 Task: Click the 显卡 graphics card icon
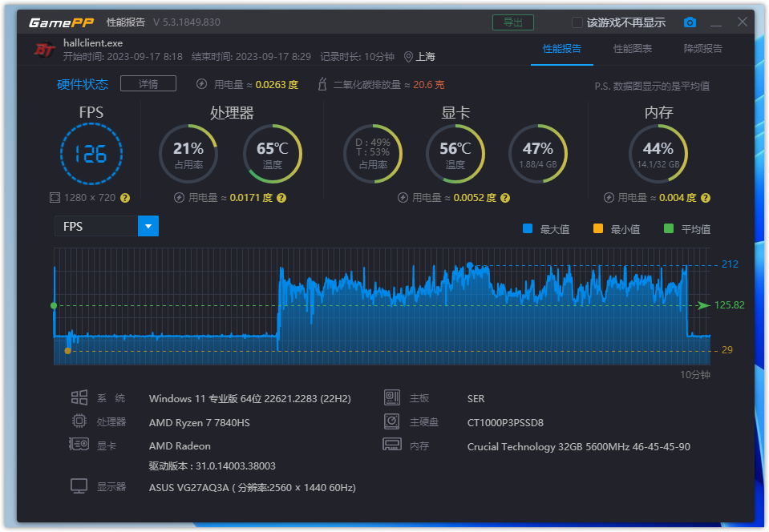[79, 445]
